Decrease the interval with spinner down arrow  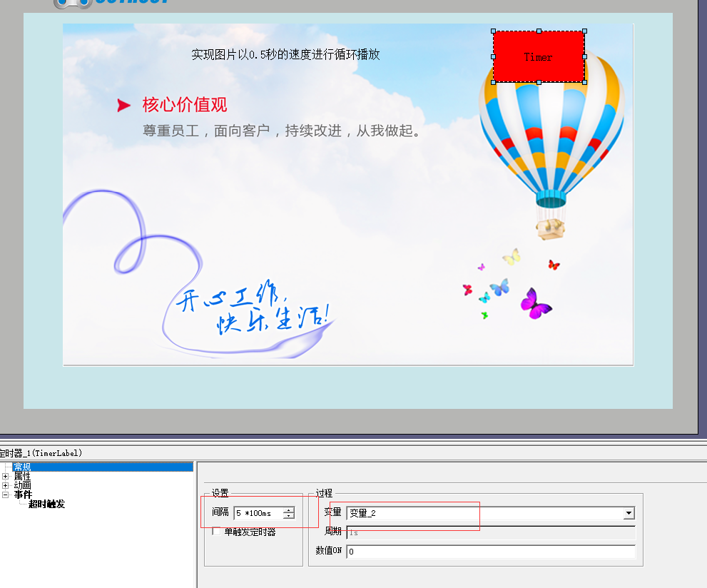289,516
